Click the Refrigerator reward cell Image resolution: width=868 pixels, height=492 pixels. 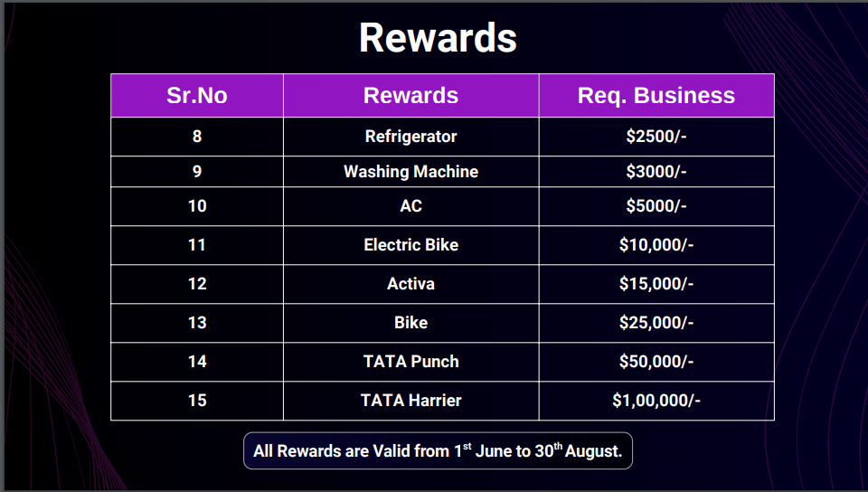click(x=410, y=137)
